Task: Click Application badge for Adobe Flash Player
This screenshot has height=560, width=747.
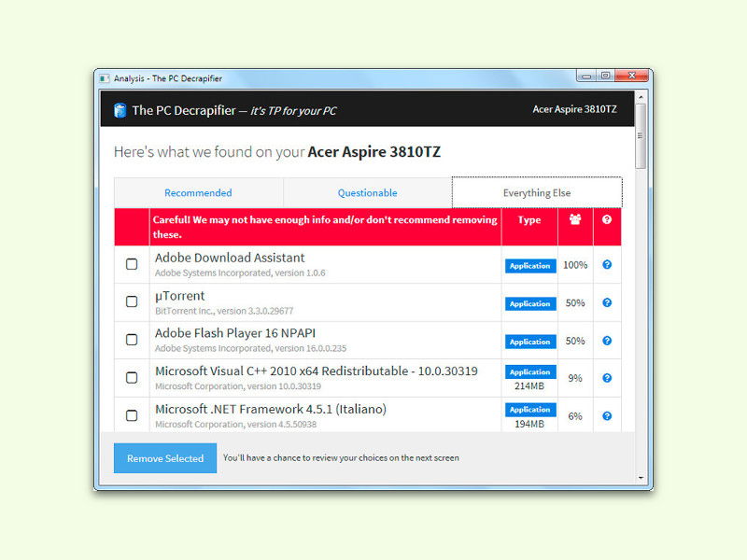Action: [x=530, y=342]
